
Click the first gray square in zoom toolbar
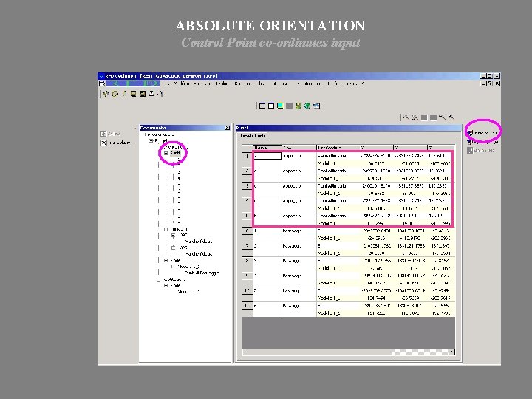(424, 117)
